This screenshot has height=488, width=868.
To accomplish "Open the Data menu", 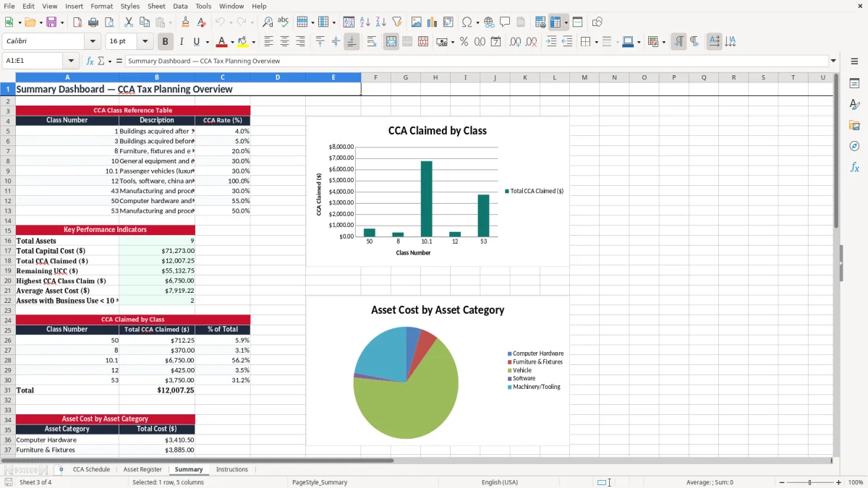I will tap(180, 6).
